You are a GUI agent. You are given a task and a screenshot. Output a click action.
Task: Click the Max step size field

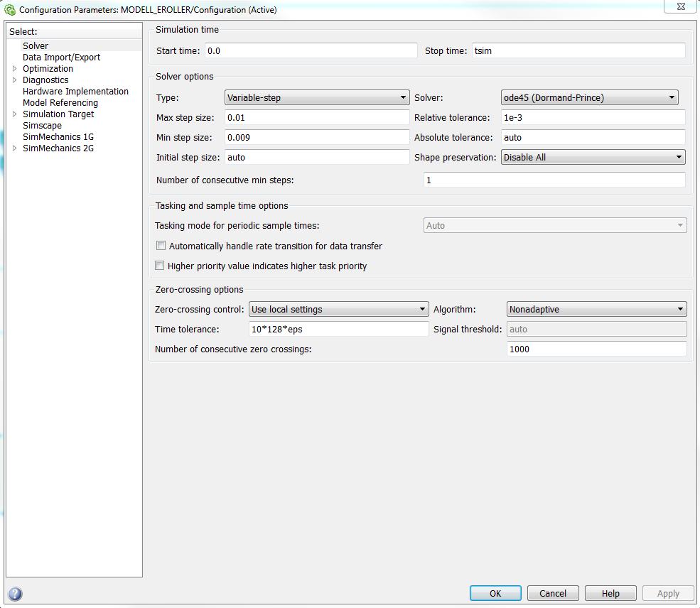(317, 117)
